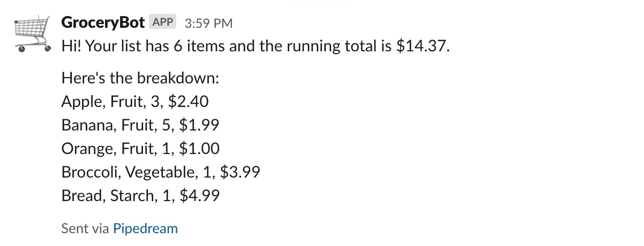644x246 pixels.
Task: Click the 3:59 PM message timestamp
Action: pyautogui.click(x=208, y=24)
